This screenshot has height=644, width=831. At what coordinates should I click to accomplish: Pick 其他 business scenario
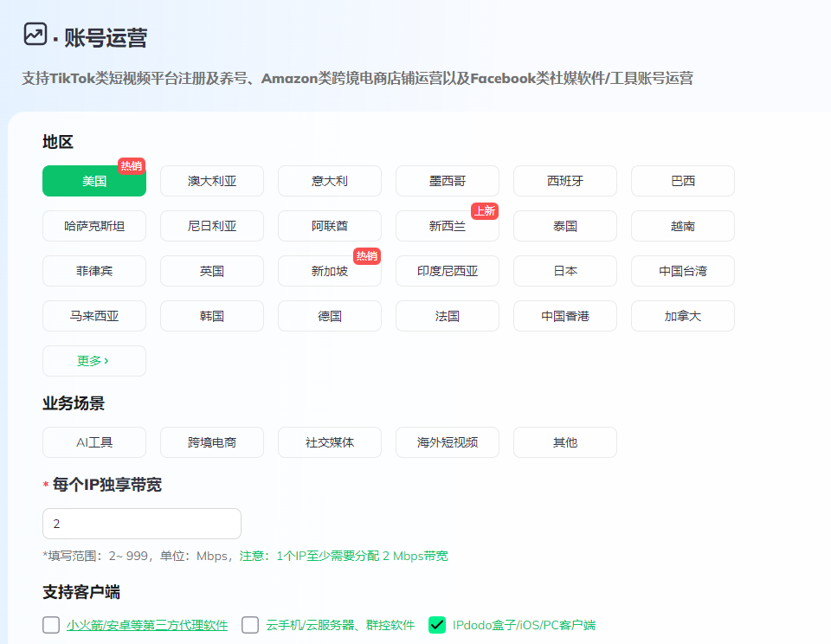click(565, 442)
